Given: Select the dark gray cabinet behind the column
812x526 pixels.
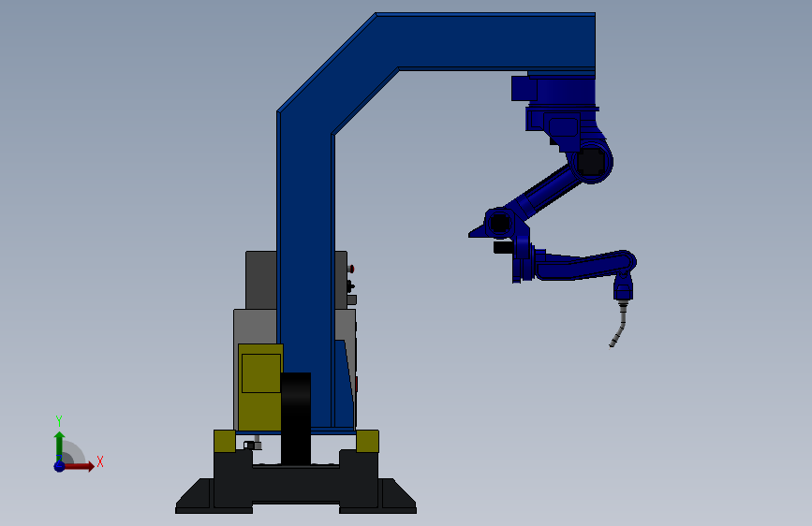Looking at the screenshot, I should click(x=260, y=280).
